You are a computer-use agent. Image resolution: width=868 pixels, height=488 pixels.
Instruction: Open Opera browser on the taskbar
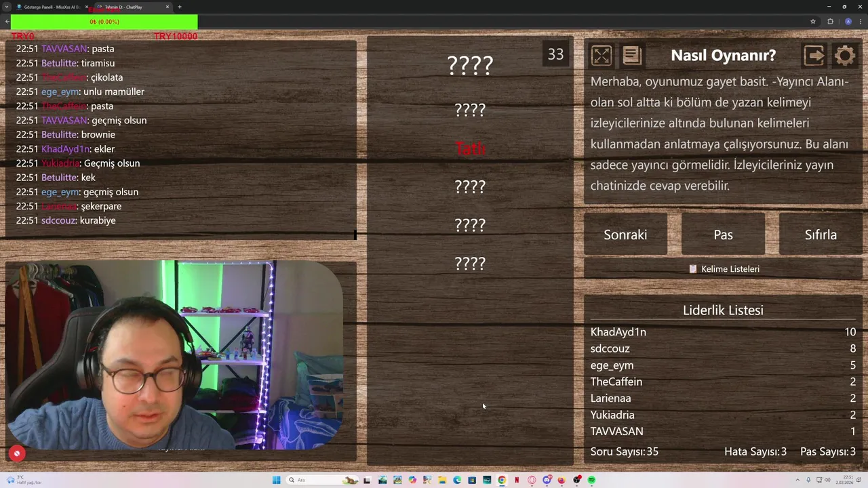click(532, 480)
